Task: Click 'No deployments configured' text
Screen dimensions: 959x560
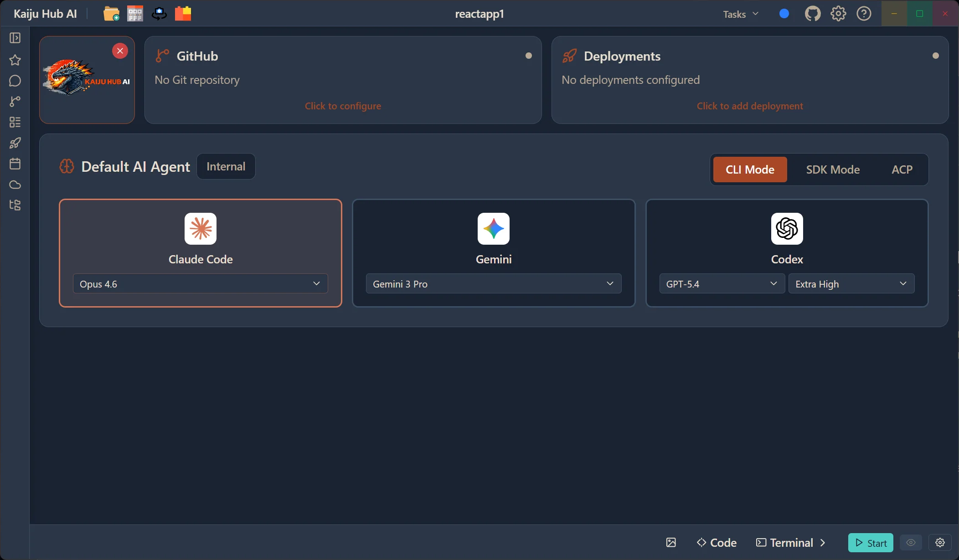Action: [630, 80]
